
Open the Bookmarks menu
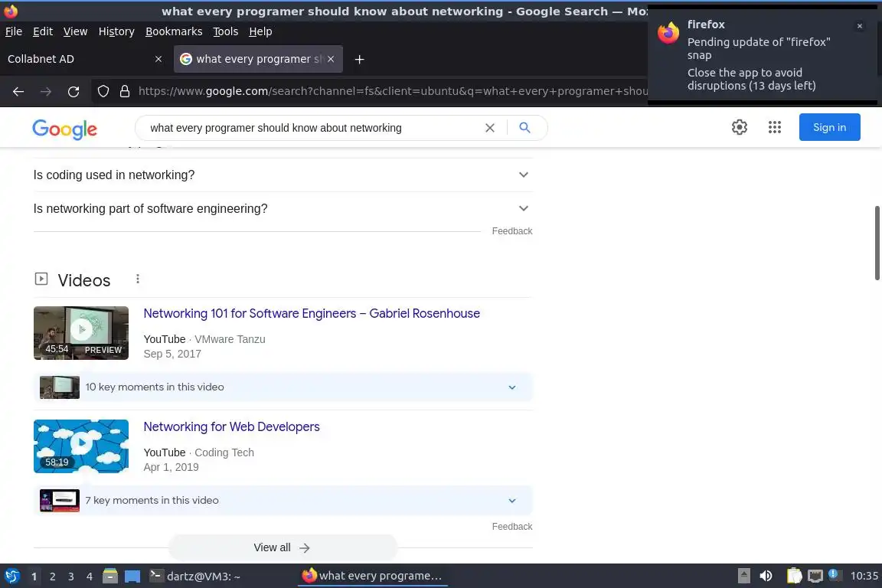coord(174,31)
